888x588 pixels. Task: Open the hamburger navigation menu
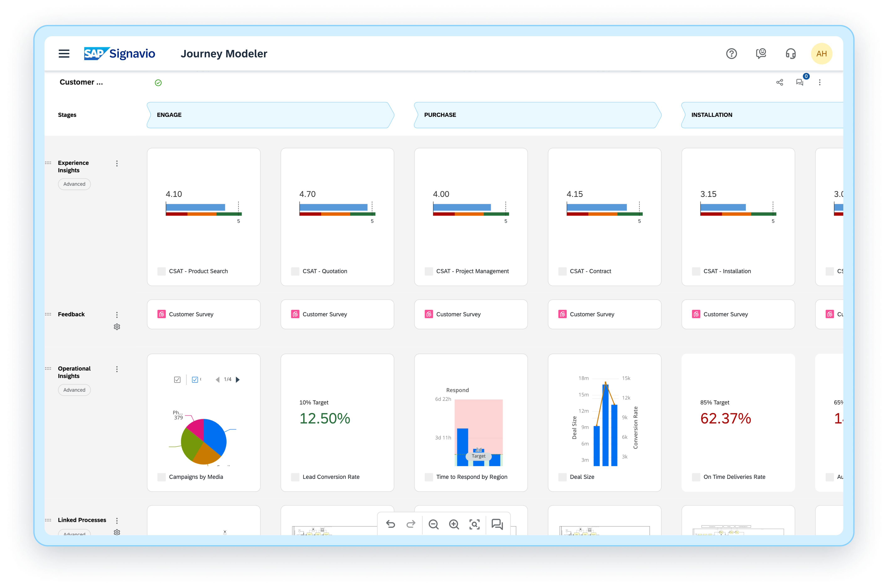64,54
